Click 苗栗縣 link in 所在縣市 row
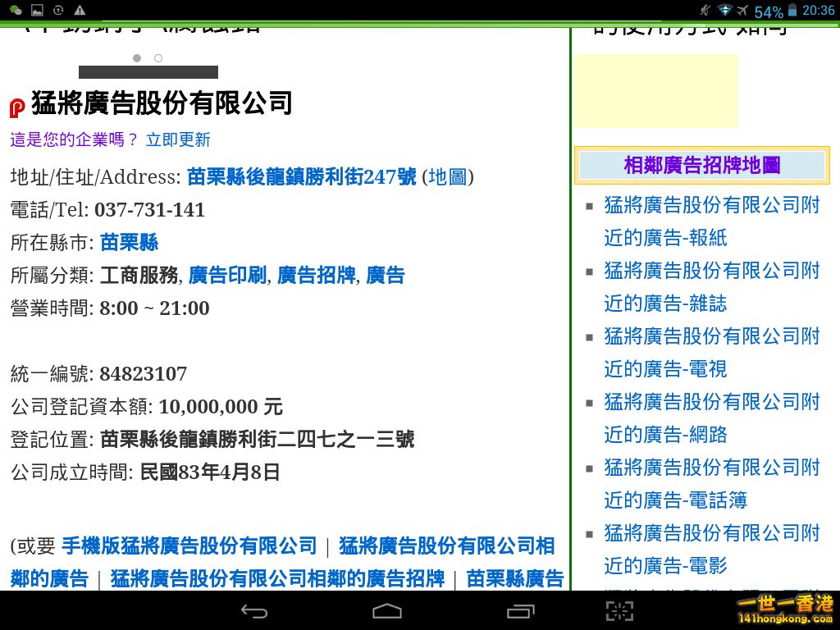 click(129, 242)
